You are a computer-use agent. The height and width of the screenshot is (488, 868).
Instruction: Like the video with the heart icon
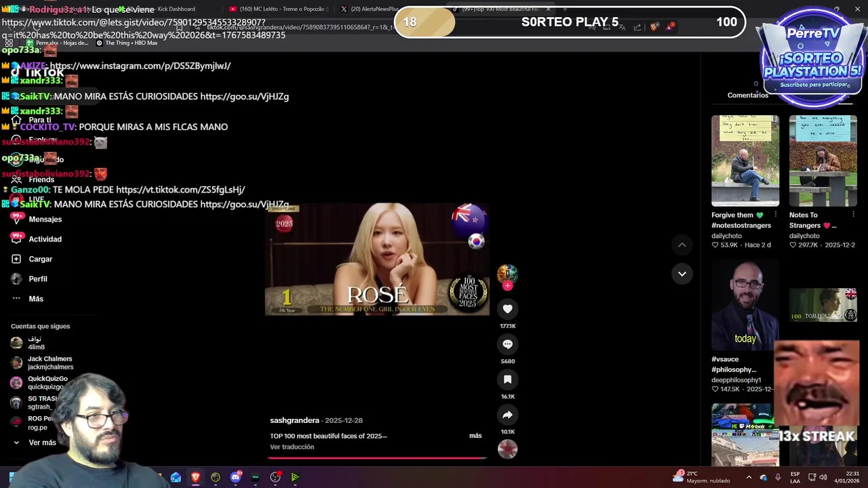point(507,309)
